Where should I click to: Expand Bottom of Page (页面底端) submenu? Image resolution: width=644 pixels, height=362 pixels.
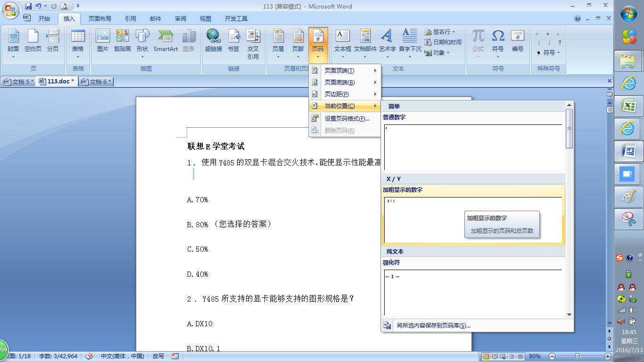[345, 82]
